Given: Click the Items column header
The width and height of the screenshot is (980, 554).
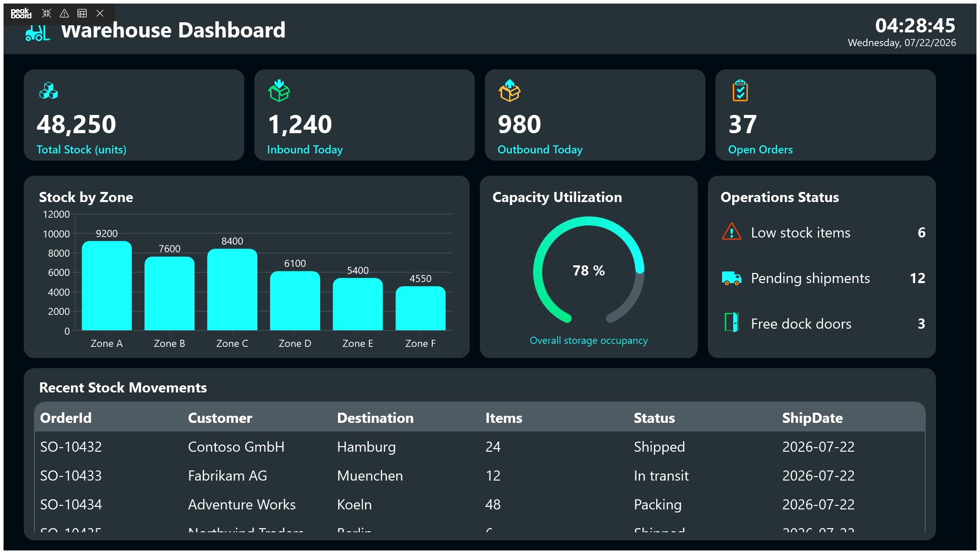Looking at the screenshot, I should (504, 418).
